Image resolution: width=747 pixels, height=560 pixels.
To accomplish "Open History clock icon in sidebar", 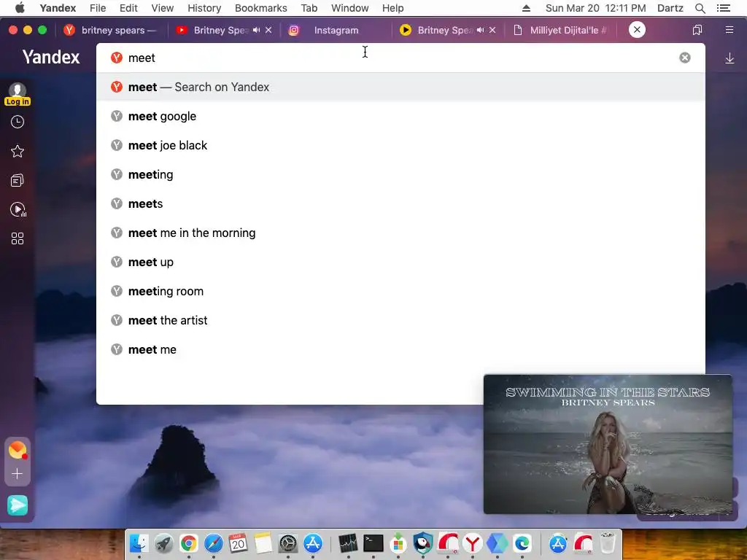I will [18, 122].
